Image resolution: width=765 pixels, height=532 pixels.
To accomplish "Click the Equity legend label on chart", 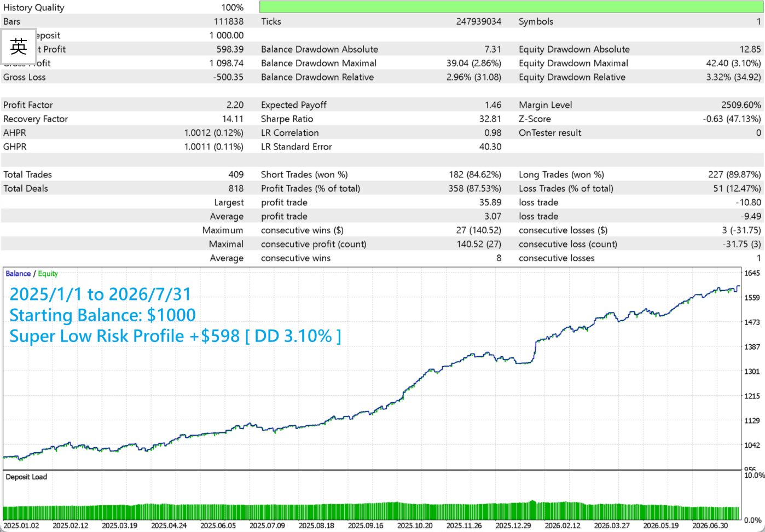I will [48, 274].
